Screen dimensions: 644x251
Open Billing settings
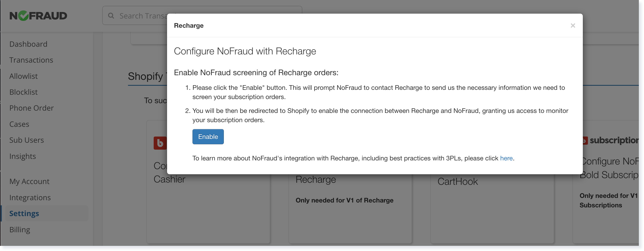point(20,229)
